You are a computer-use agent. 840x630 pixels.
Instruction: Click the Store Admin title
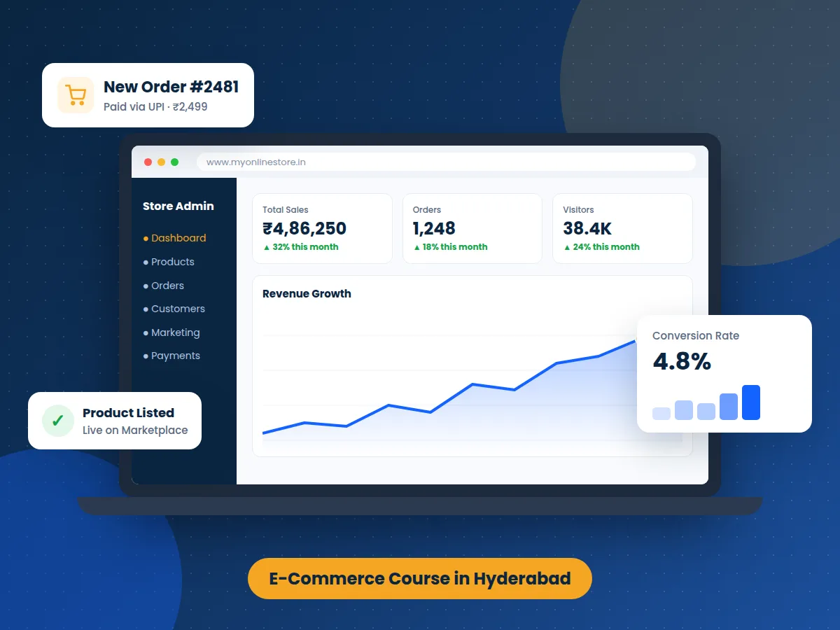[178, 206]
